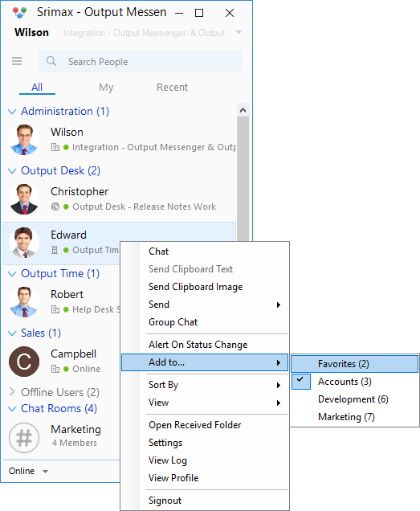Expand the Offline Users (2) group

12,392
